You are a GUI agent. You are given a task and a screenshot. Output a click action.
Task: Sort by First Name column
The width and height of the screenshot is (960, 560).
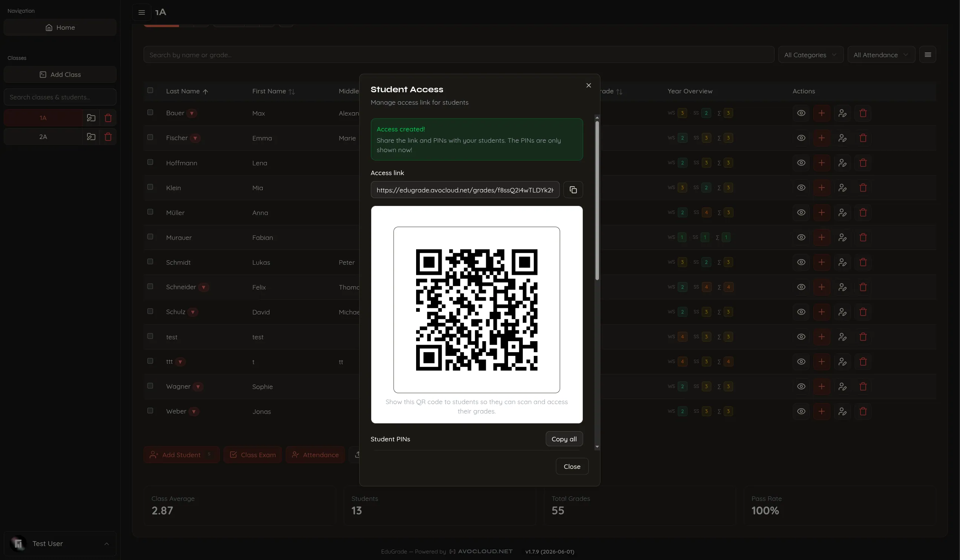[x=273, y=92]
